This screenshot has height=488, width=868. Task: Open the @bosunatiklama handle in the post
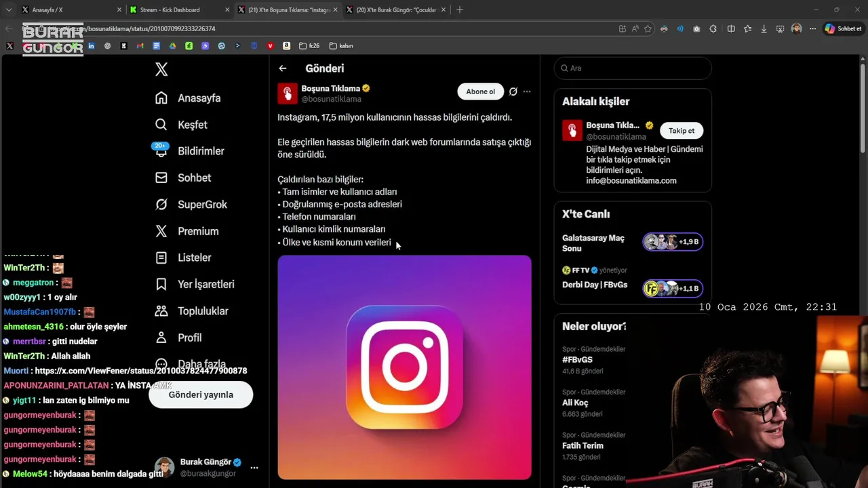[331, 99]
